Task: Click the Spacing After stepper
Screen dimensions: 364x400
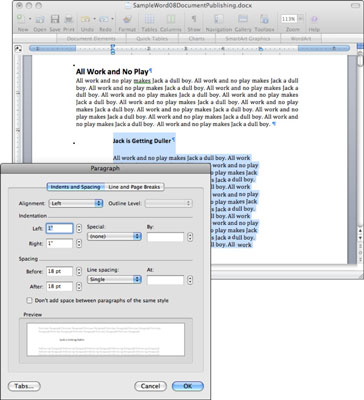Action: [79, 286]
